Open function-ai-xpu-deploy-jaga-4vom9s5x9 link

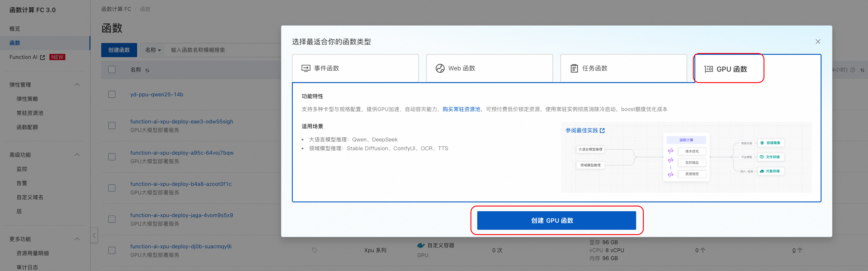pyautogui.click(x=182, y=215)
